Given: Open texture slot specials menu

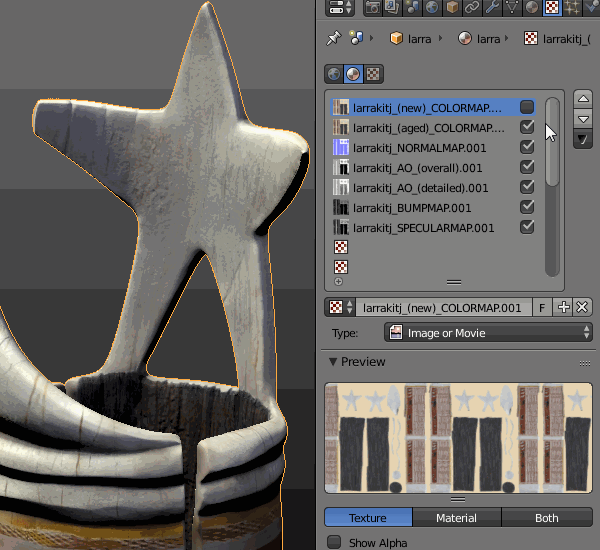Looking at the screenshot, I should pos(583,139).
